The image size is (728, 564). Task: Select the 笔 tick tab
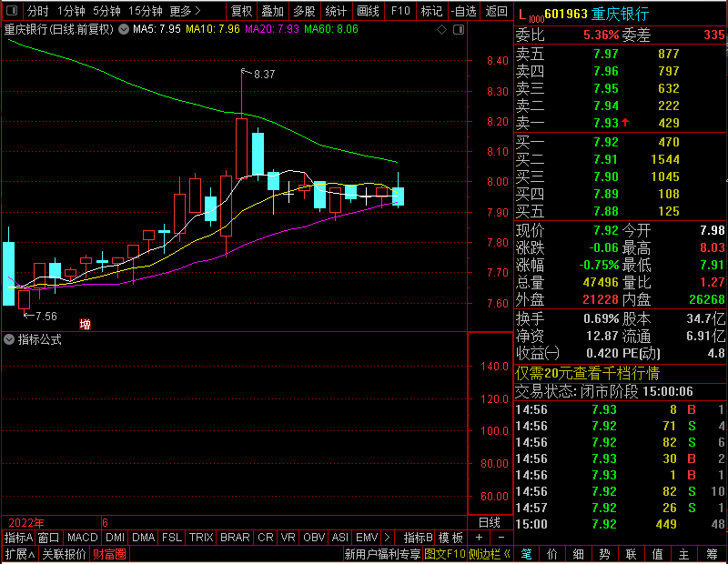526,554
